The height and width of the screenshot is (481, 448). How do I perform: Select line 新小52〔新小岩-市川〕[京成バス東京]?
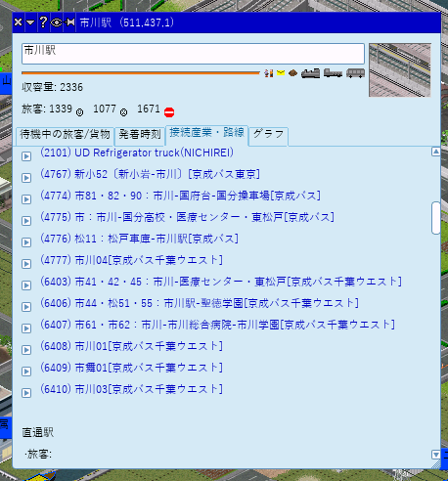tap(167, 174)
